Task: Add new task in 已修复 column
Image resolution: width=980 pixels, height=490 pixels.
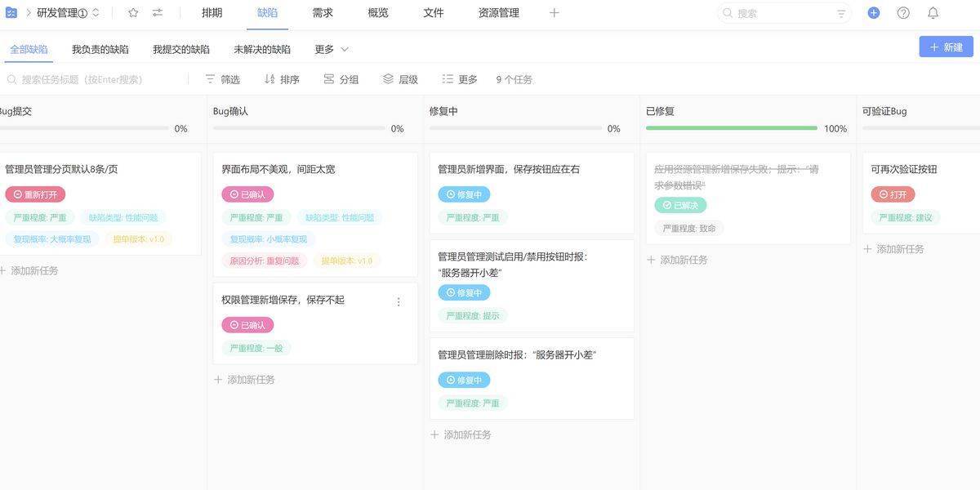Action: point(677,260)
